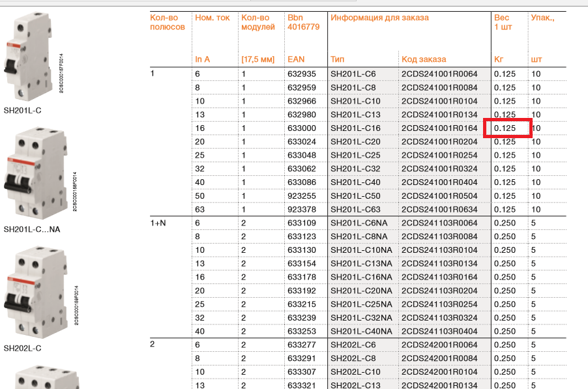Select type cell SH201L-C32NA
Image resolution: width=588 pixels, height=389 pixels.
[362, 318]
